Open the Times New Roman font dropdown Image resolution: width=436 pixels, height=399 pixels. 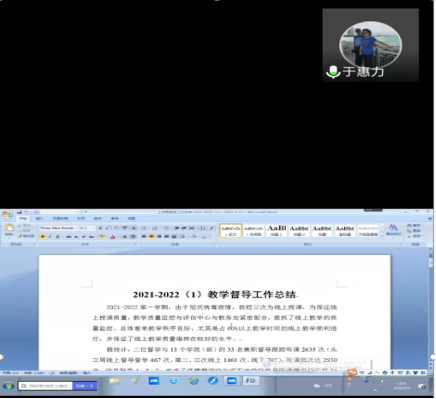tap(58, 228)
